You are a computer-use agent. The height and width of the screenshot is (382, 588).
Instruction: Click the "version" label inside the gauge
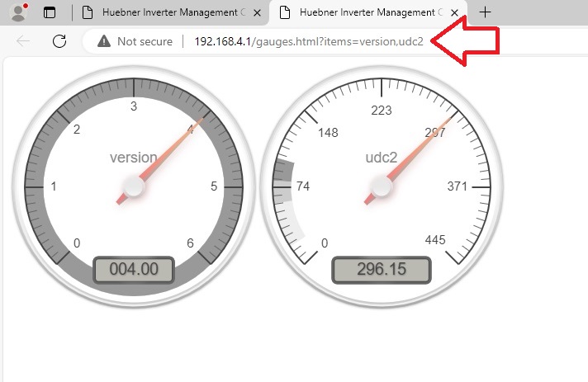pos(133,157)
